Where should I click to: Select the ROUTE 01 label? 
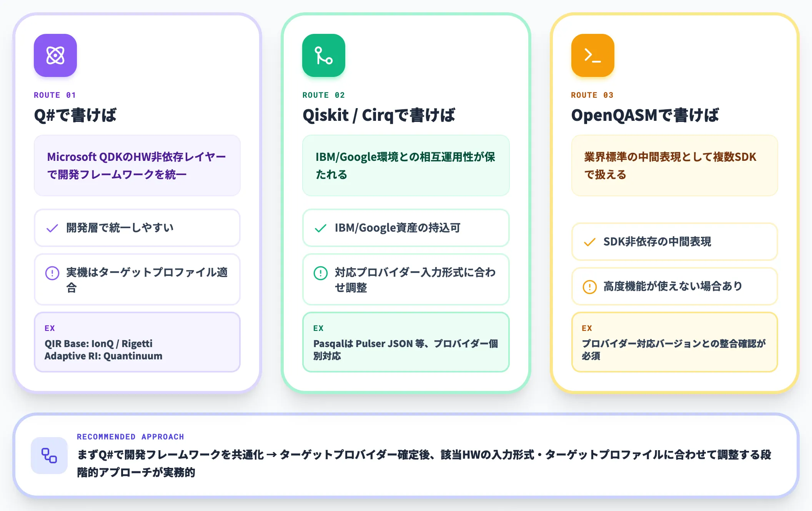tap(55, 95)
